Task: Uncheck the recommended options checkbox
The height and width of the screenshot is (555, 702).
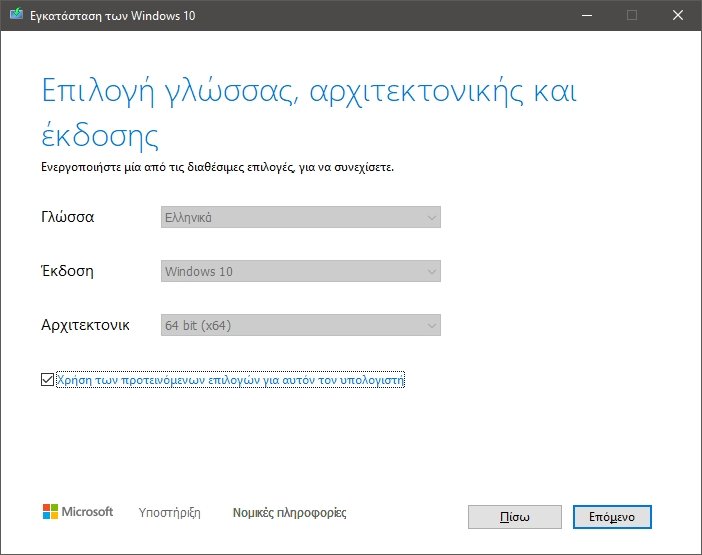Action: coord(47,380)
